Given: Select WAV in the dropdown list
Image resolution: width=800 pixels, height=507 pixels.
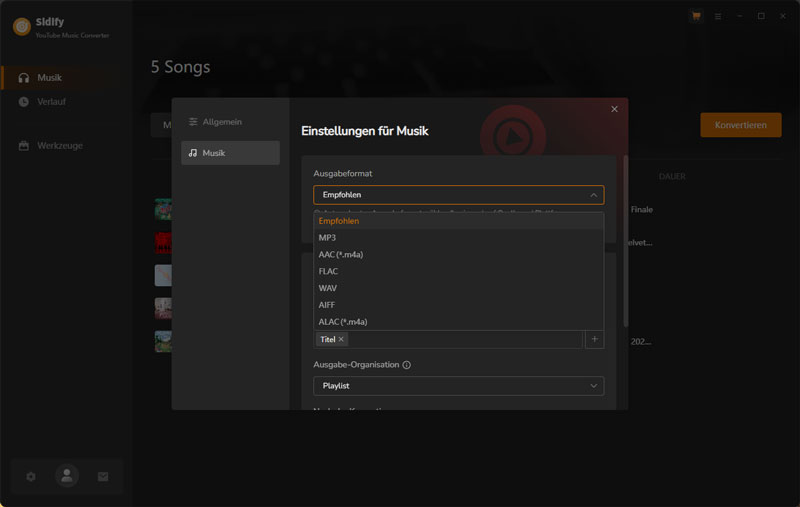Looking at the screenshot, I should [x=328, y=288].
